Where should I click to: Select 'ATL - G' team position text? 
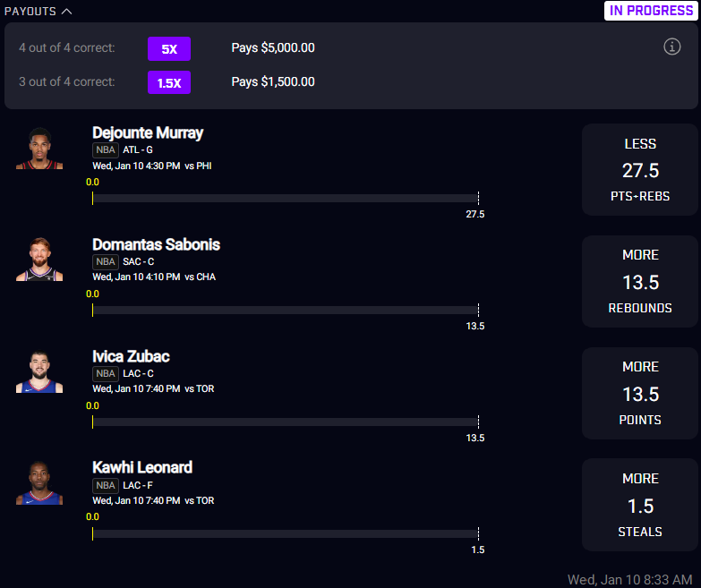pos(138,150)
